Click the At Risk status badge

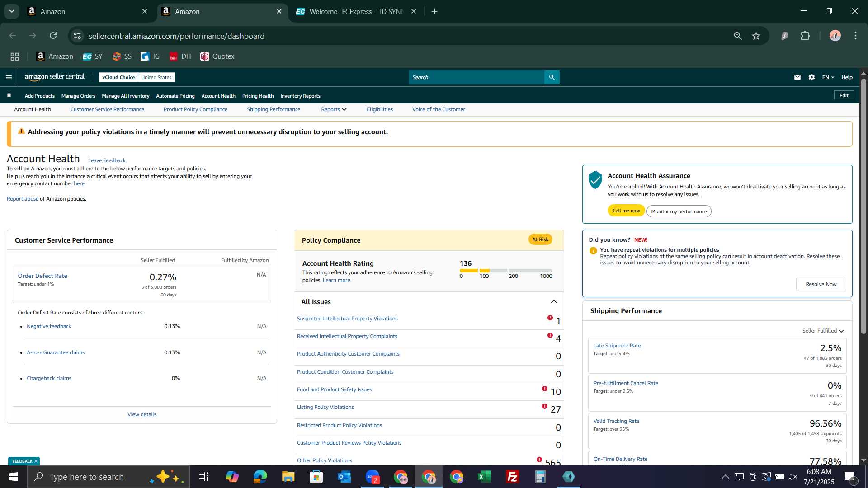pos(540,239)
